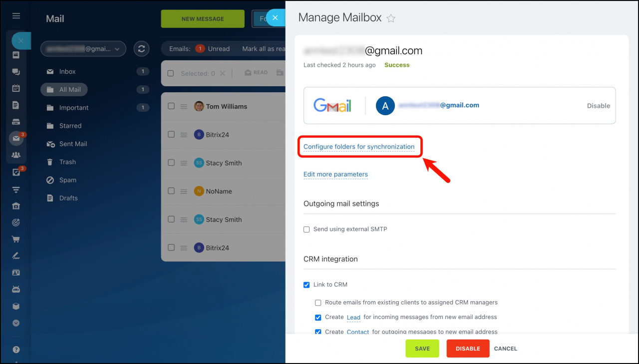
Task: Open the gmail account dropdown in sidebar
Action: tap(83, 48)
